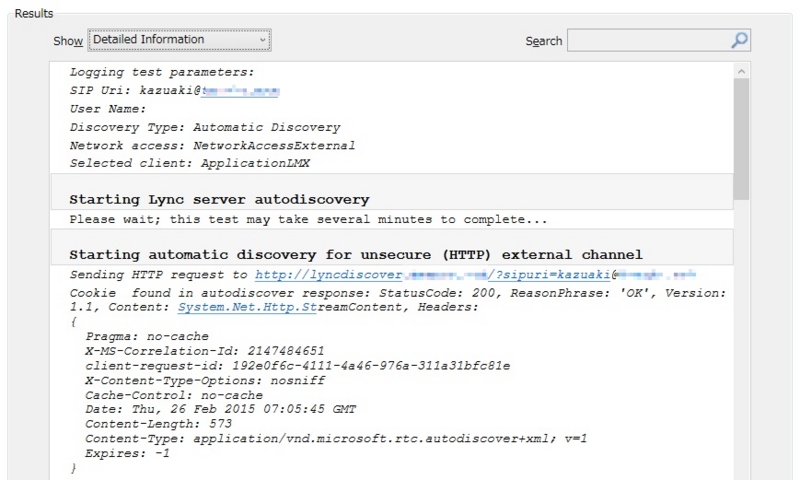Click the 'Show' label
800x480 pixels.
point(68,41)
